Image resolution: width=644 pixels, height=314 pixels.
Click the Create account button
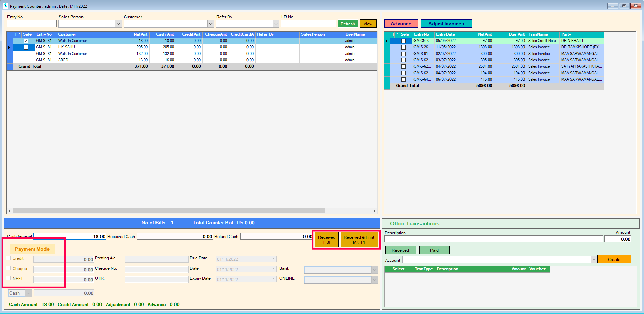coord(614,259)
